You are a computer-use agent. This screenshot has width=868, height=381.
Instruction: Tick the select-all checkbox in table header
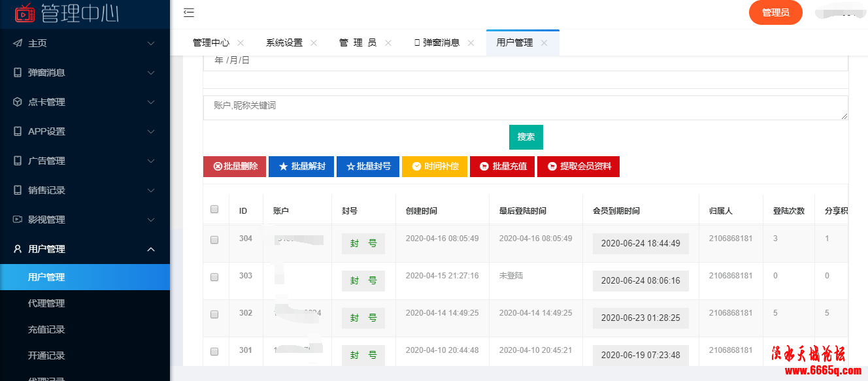214,210
